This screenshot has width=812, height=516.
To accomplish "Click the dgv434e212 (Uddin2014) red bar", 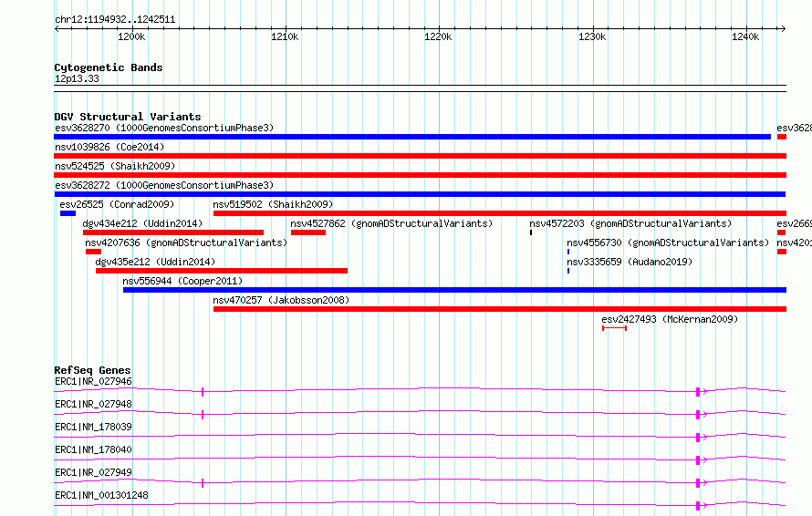I will tap(173, 232).
